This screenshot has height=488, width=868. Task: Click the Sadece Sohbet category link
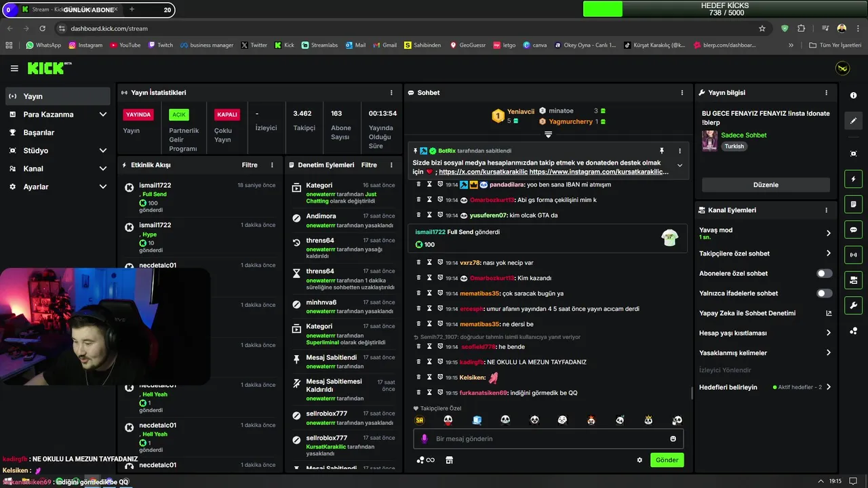pos(744,136)
